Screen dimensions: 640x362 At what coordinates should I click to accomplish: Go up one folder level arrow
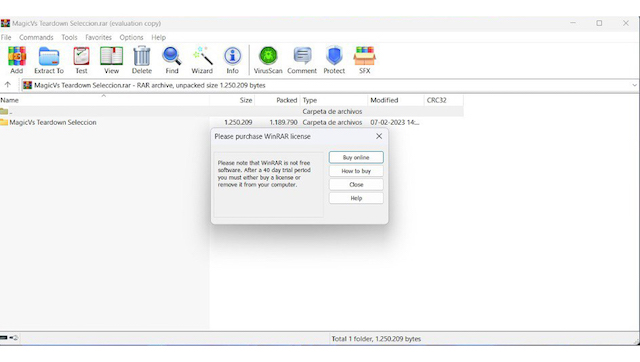click(8, 85)
